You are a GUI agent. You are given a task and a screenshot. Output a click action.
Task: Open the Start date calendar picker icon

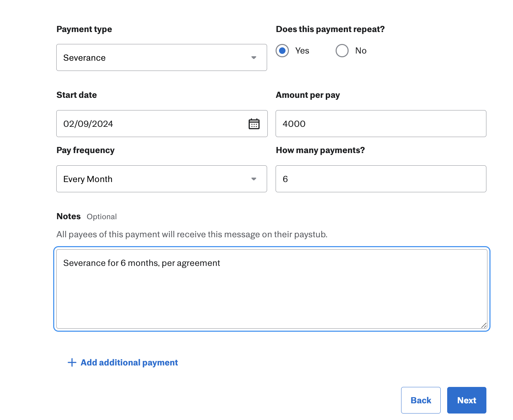click(254, 124)
